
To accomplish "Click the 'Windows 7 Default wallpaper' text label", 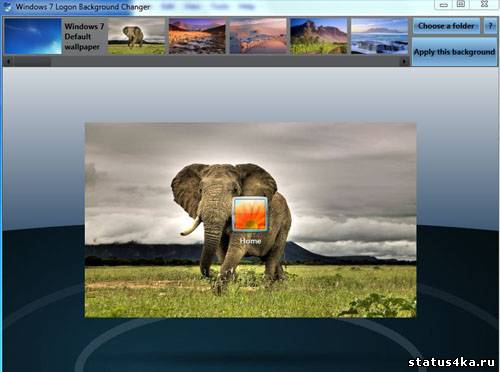I will (x=84, y=36).
